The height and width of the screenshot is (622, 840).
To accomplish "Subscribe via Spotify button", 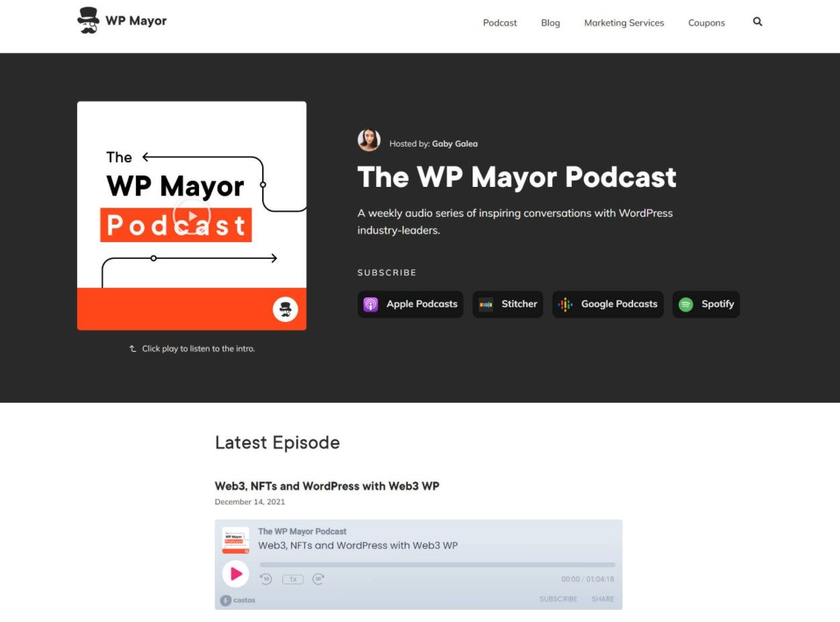I will 706,304.
